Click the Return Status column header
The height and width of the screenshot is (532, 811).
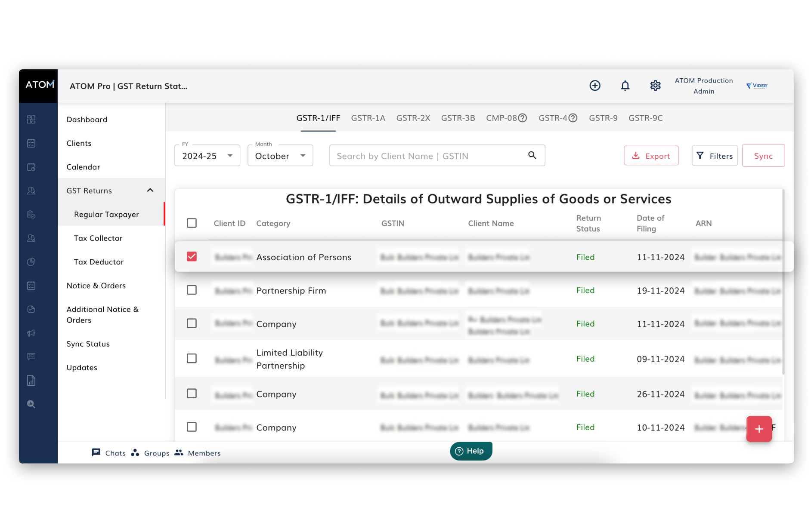tap(588, 223)
